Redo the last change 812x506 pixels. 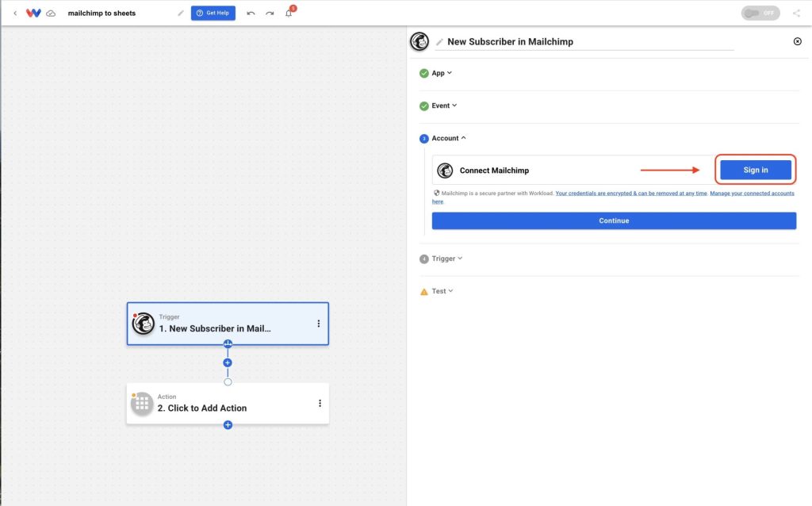tap(270, 13)
